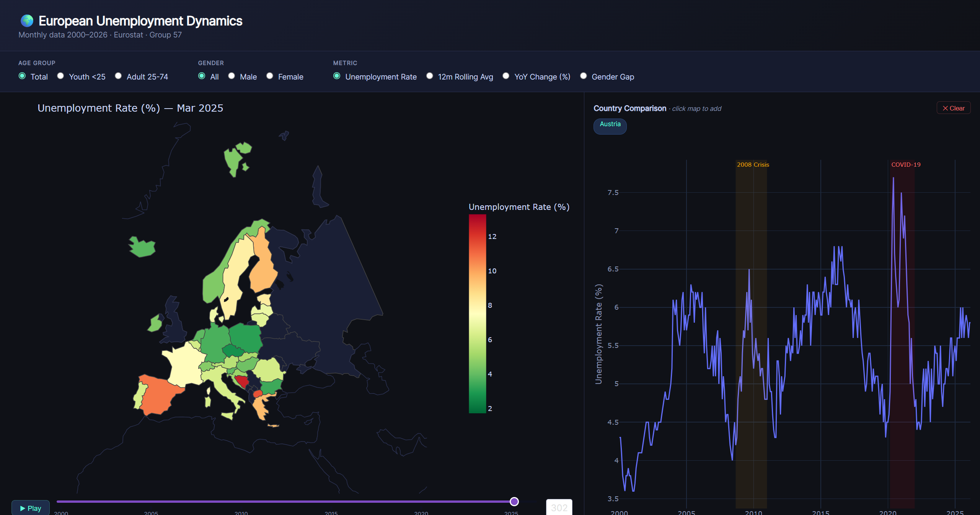Clear the country comparison selection
Image resolution: width=980 pixels, height=515 pixels.
tap(953, 108)
